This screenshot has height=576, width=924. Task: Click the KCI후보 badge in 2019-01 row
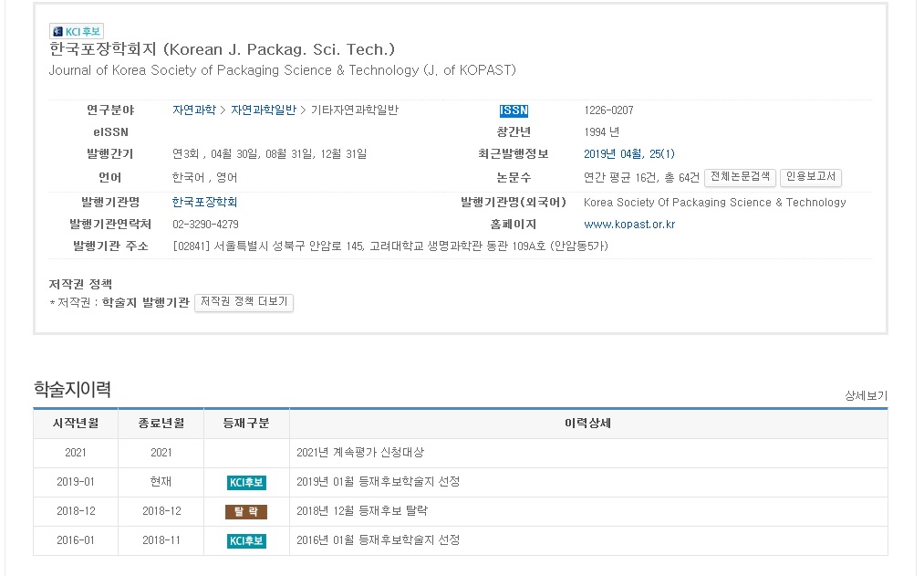point(246,482)
